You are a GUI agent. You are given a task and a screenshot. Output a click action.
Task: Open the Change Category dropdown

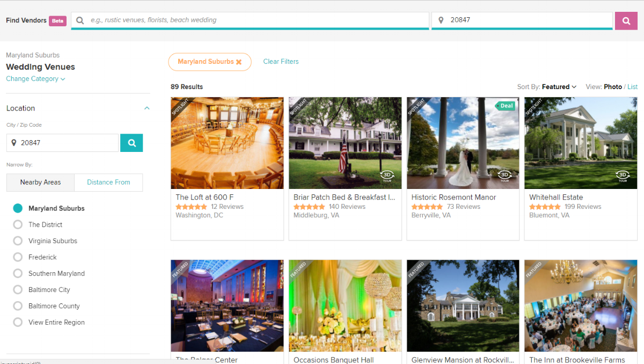[35, 79]
